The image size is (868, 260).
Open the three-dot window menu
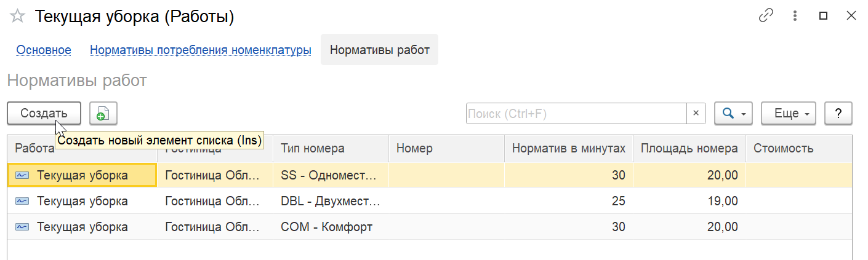coord(795,17)
